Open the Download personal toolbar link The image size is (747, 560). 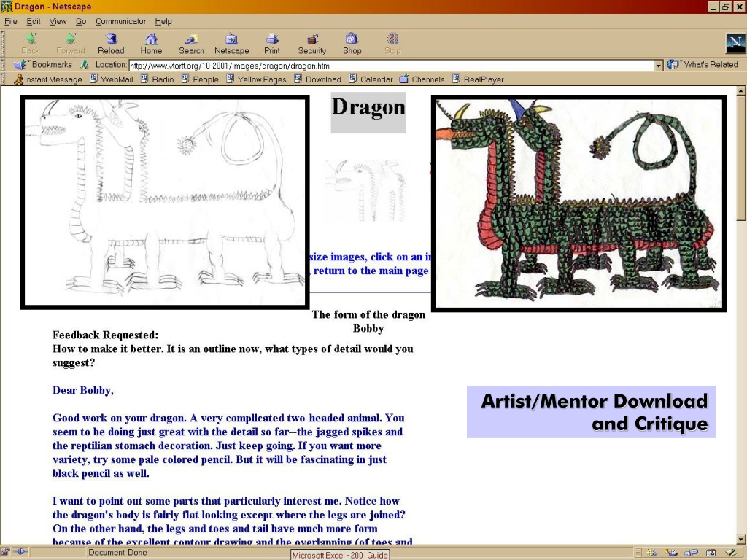click(x=318, y=79)
